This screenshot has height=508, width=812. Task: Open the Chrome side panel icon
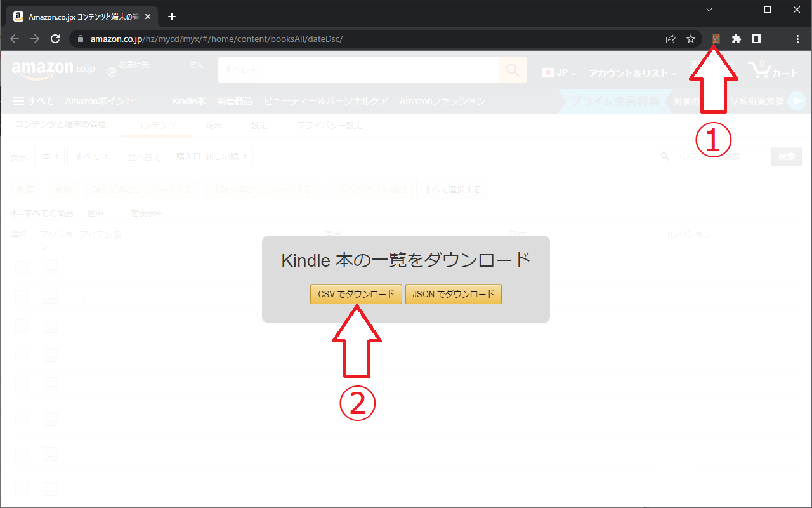pyautogui.click(x=756, y=39)
